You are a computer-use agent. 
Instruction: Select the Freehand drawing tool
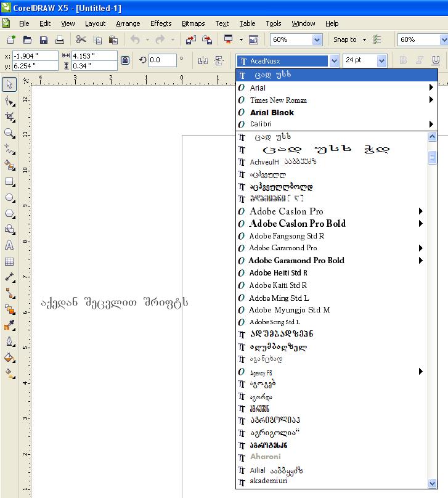point(9,149)
